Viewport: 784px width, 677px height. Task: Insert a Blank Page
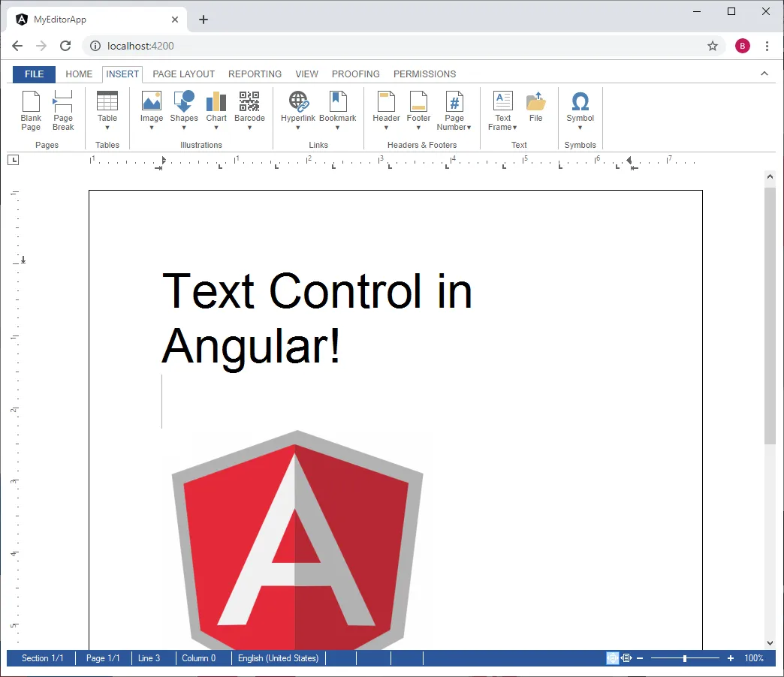pos(31,109)
